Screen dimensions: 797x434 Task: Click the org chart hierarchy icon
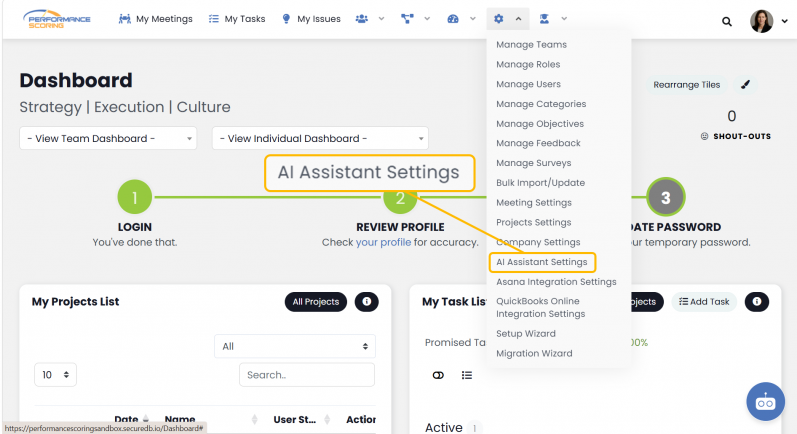(x=407, y=19)
